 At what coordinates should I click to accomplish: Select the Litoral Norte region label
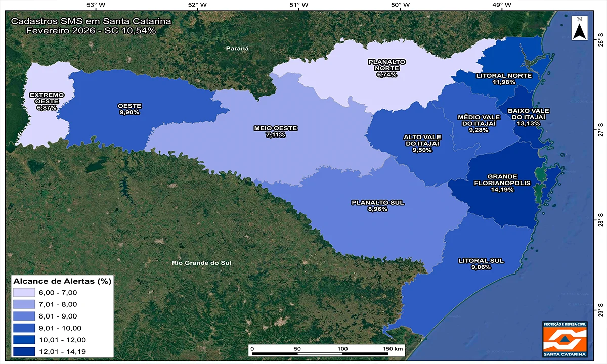point(504,79)
